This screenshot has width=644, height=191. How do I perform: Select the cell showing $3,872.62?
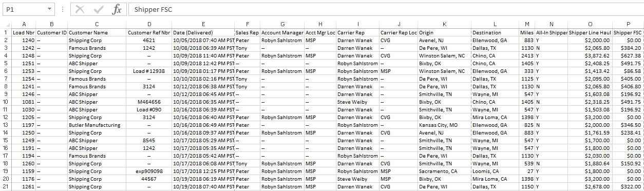pos(590,55)
